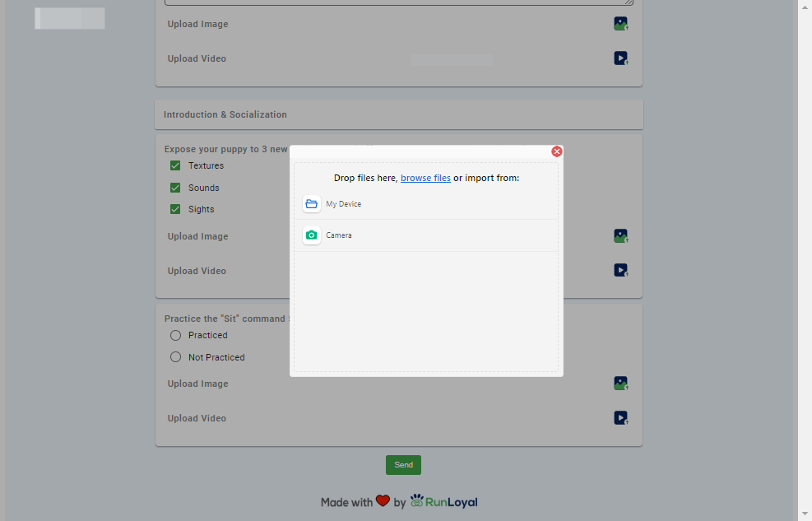Click Upload Video text in Sit command card
This screenshot has width=812, height=521.
[197, 418]
